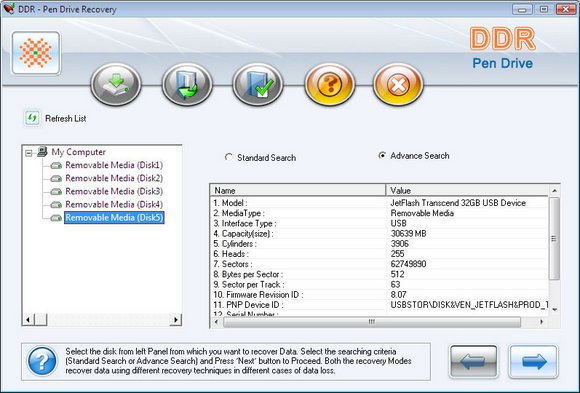Click the Name column header
Screen dimensions: 580x393
pos(298,190)
